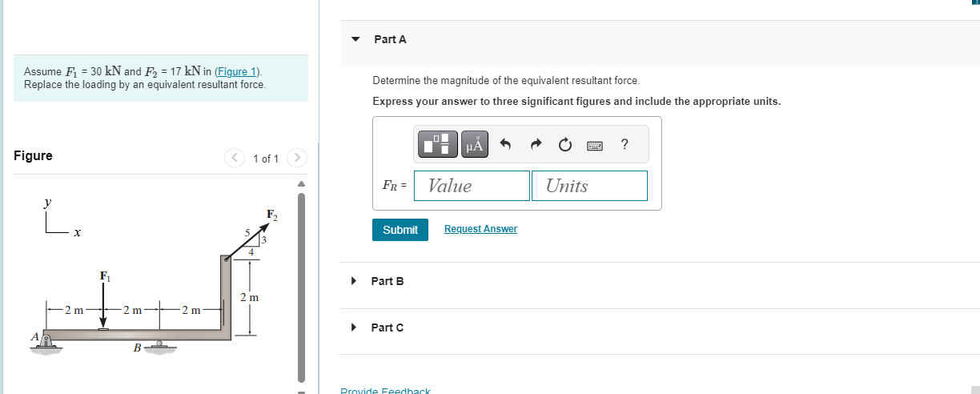Screen dimensions: 980x394
Task: Focus the Units input field
Action: click(589, 186)
